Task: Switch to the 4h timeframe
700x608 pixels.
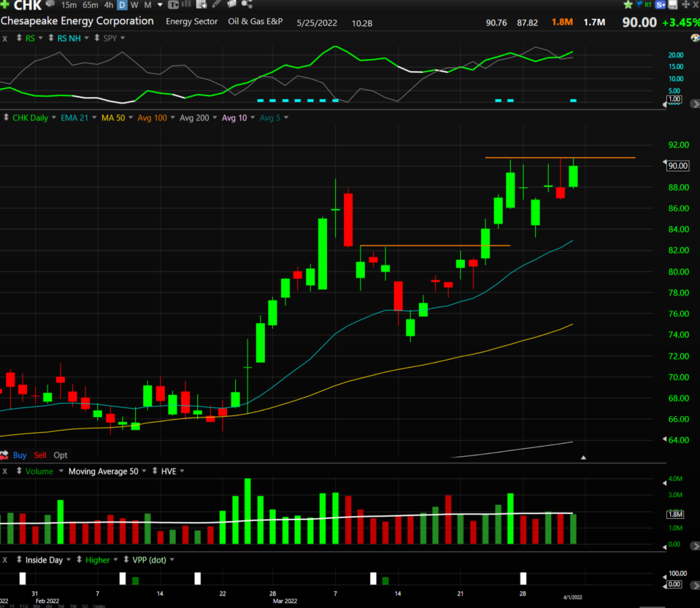Action: click(109, 5)
